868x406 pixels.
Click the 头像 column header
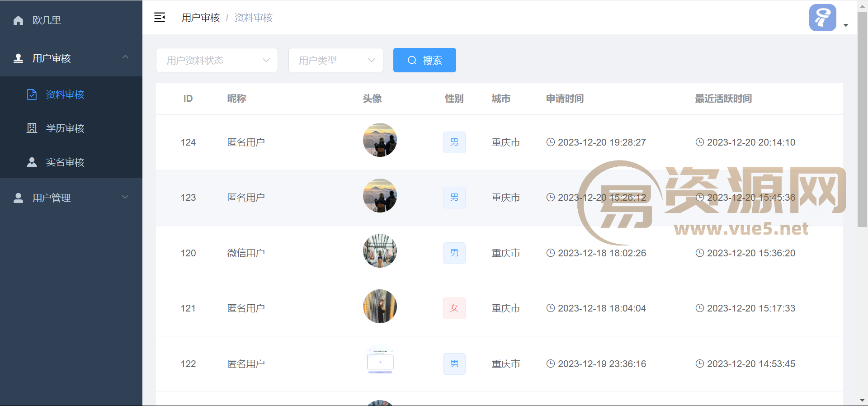372,99
